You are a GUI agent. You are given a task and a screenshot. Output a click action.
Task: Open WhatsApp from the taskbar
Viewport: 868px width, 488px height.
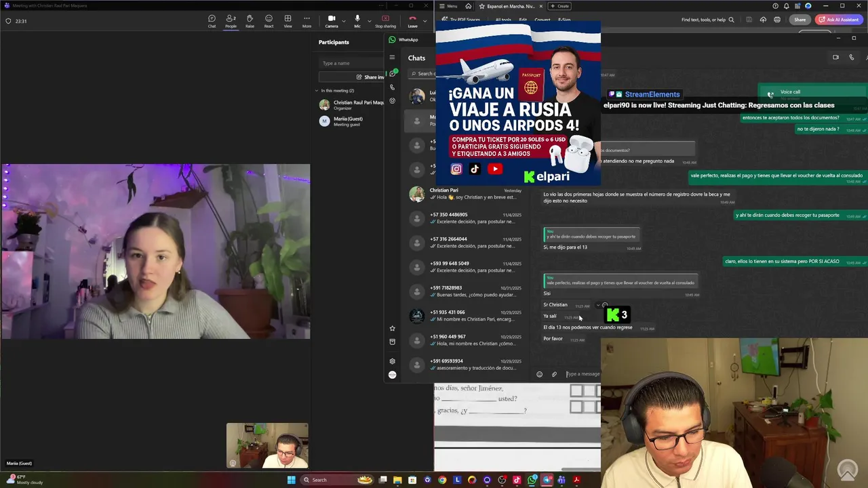(532, 480)
